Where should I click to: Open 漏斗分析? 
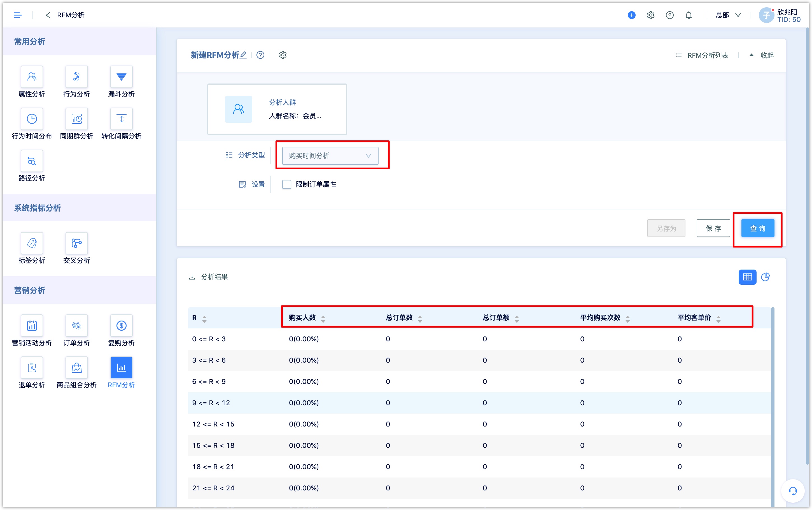tap(121, 82)
